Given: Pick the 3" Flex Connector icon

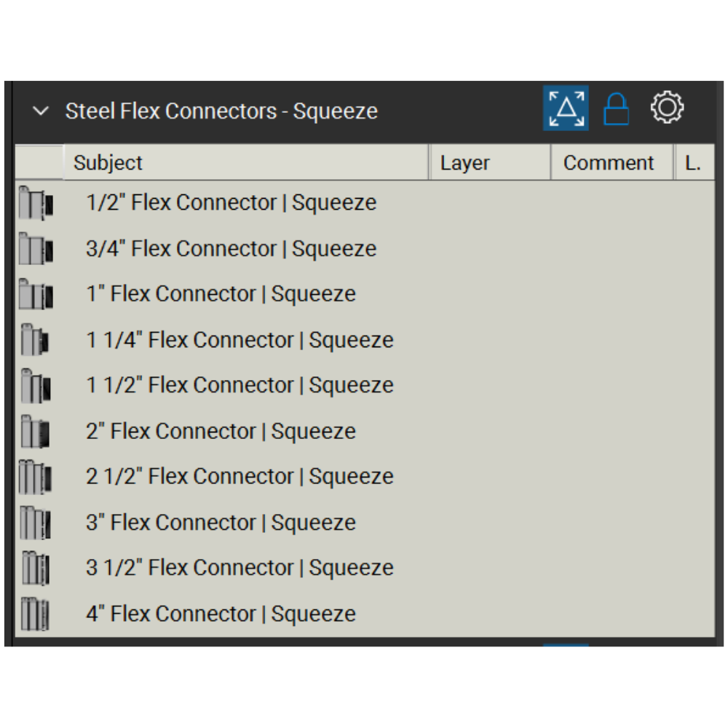Looking at the screenshot, I should pyautogui.click(x=35, y=523).
